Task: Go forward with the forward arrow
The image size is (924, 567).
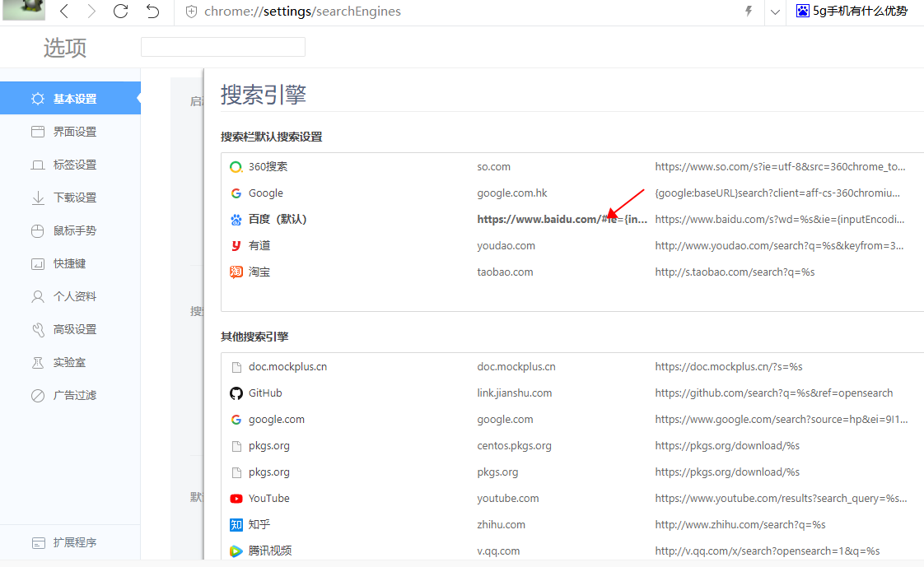Action: pos(91,12)
